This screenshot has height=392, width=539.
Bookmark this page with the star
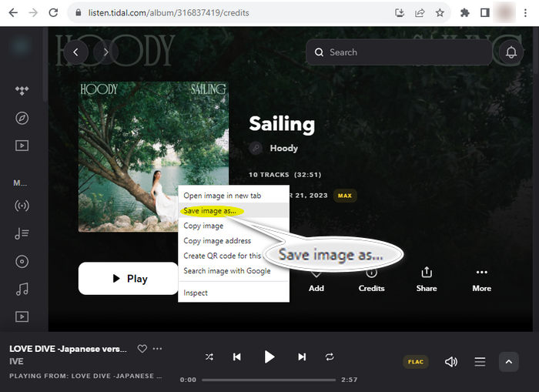click(440, 13)
